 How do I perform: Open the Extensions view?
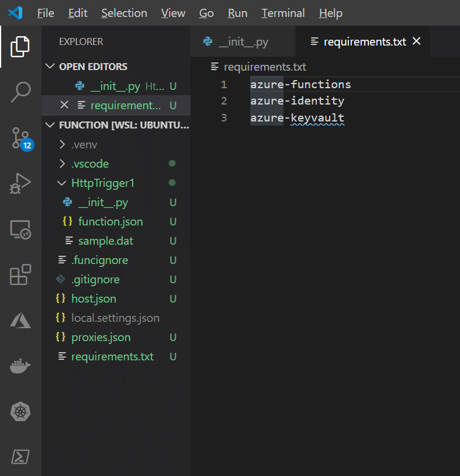click(x=20, y=275)
